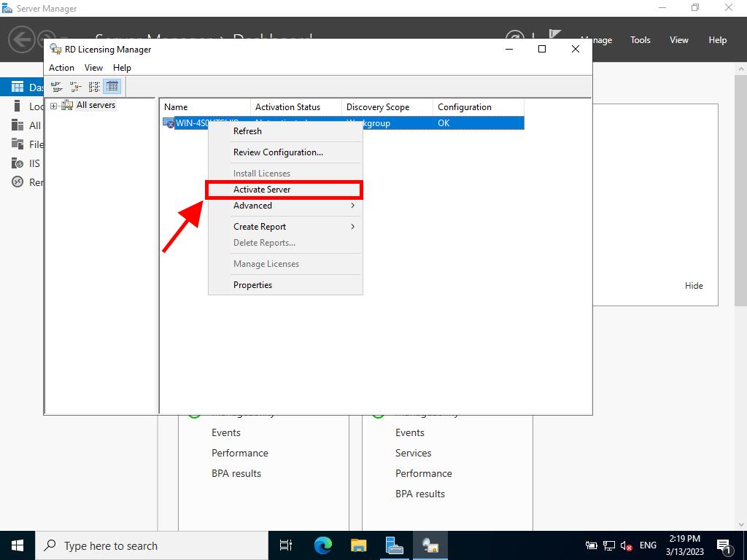Switch to Server Manager taskbar icon
This screenshot has width=747, height=560.
(x=395, y=545)
